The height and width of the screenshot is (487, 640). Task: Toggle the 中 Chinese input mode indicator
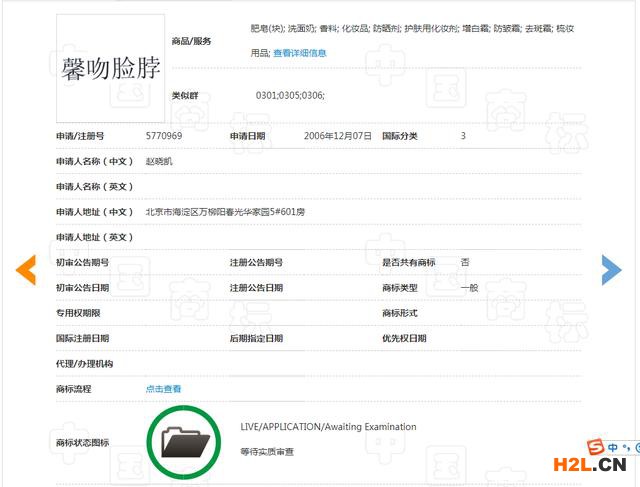point(613,448)
